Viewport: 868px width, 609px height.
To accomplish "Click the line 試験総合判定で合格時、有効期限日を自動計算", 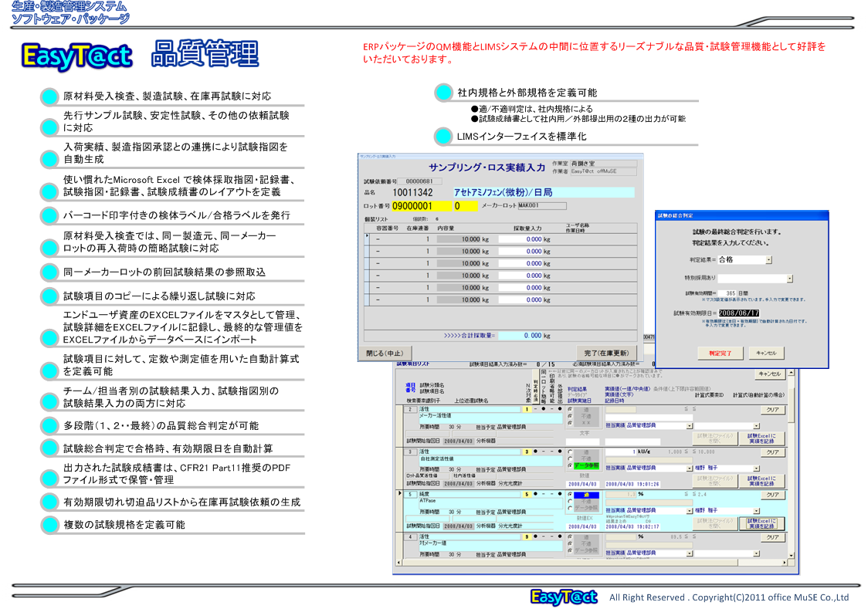I will [168, 448].
